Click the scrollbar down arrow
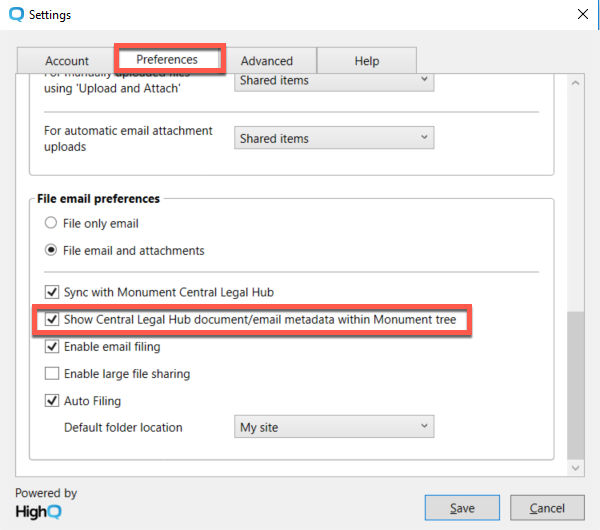This screenshot has width=600, height=530. click(575, 468)
